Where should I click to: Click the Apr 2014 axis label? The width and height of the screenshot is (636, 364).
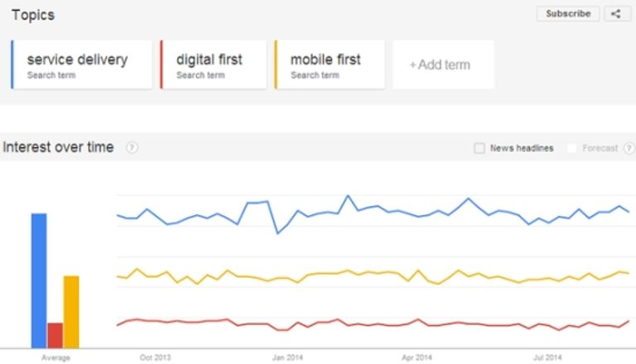click(417, 357)
